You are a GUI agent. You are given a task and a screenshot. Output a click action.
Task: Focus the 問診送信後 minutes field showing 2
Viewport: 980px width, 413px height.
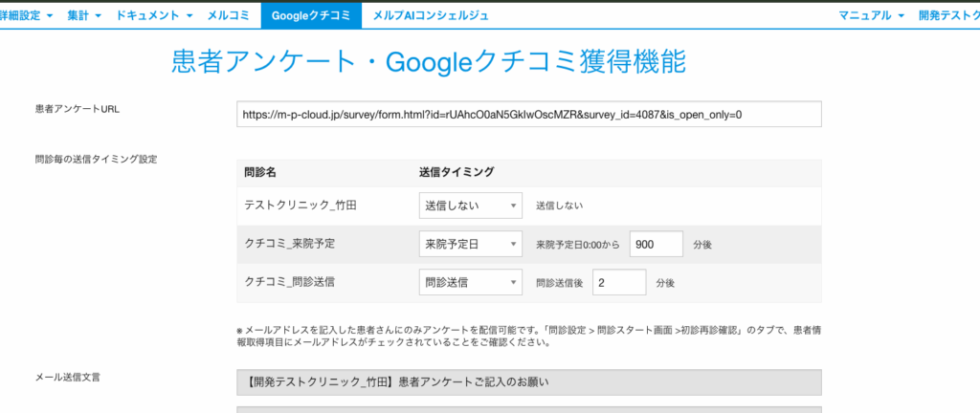point(619,283)
